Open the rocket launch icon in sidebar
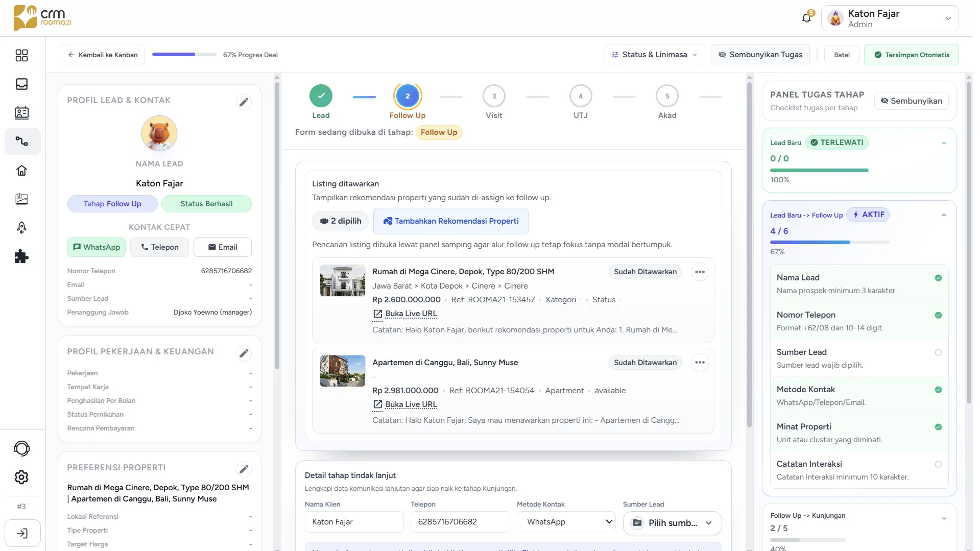The height and width of the screenshot is (551, 980). [21, 228]
